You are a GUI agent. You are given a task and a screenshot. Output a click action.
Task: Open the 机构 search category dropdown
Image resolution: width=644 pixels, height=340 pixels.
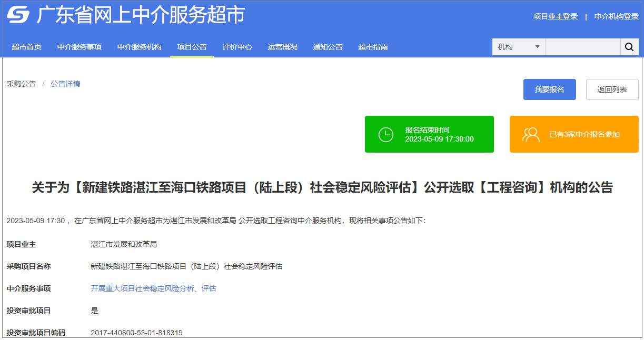[518, 47]
